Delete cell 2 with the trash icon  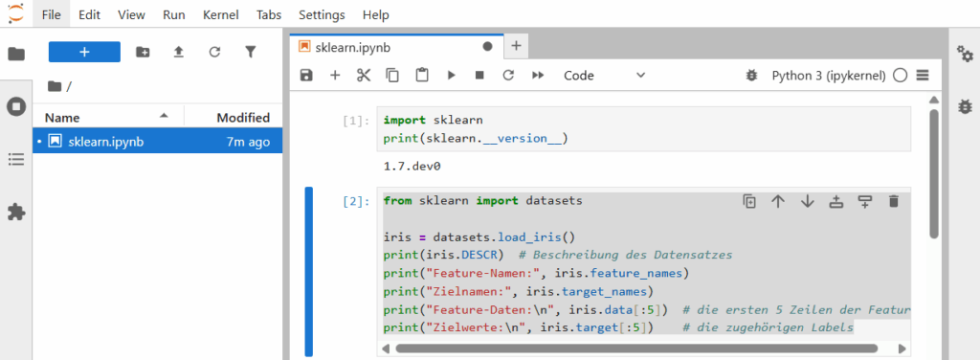[x=894, y=201]
